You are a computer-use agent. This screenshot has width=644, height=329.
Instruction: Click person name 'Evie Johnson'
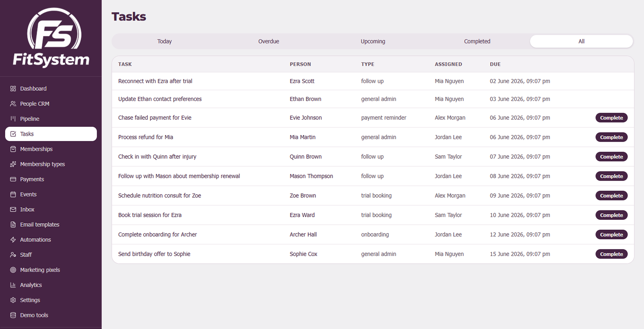click(x=306, y=118)
